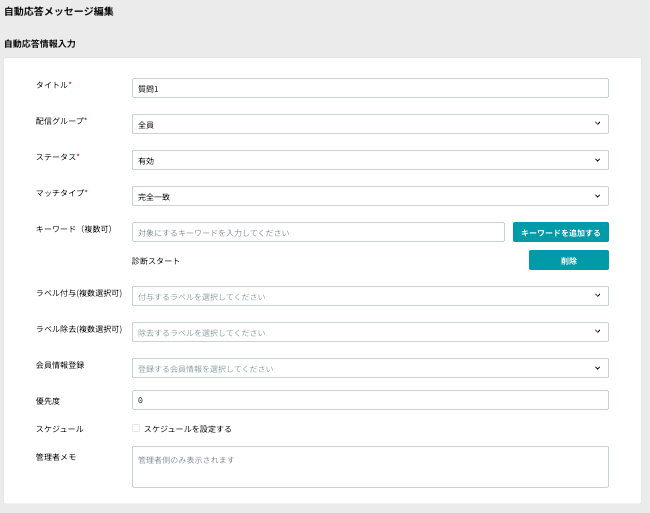Focus the キーワード input field
Screen dimensions: 650x513
tap(318, 232)
